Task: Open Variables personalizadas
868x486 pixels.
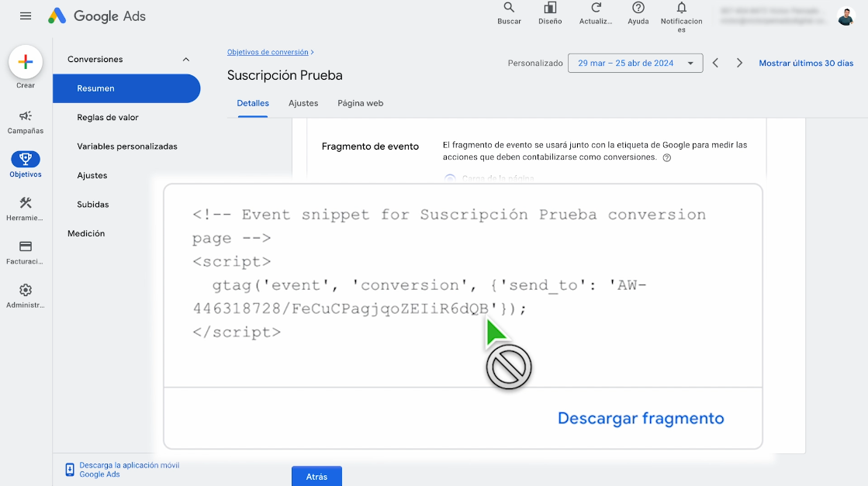Action: (127, 146)
